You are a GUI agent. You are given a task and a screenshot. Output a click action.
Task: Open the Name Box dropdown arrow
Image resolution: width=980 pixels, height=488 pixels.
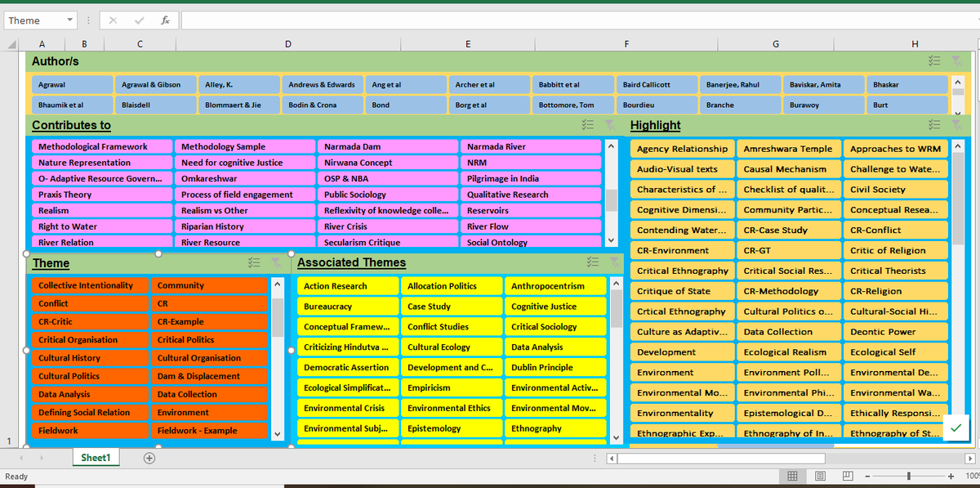click(x=70, y=20)
